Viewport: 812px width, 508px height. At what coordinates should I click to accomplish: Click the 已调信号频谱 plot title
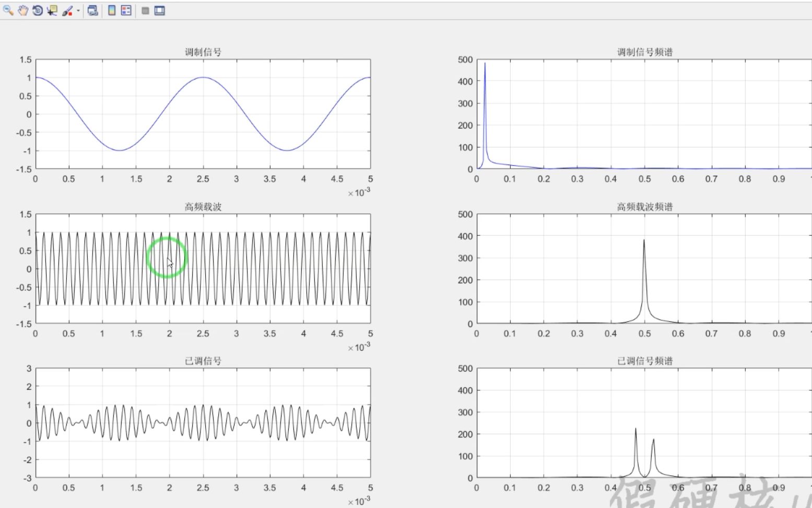click(645, 361)
